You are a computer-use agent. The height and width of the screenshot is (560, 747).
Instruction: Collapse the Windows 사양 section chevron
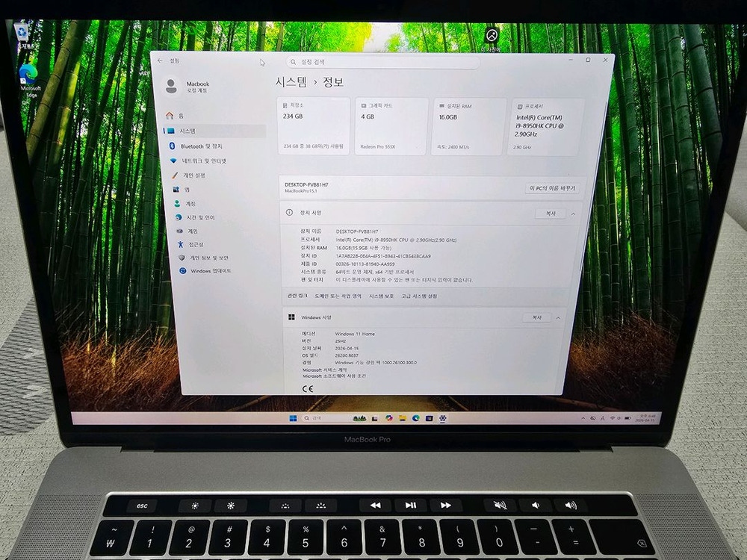pos(558,318)
